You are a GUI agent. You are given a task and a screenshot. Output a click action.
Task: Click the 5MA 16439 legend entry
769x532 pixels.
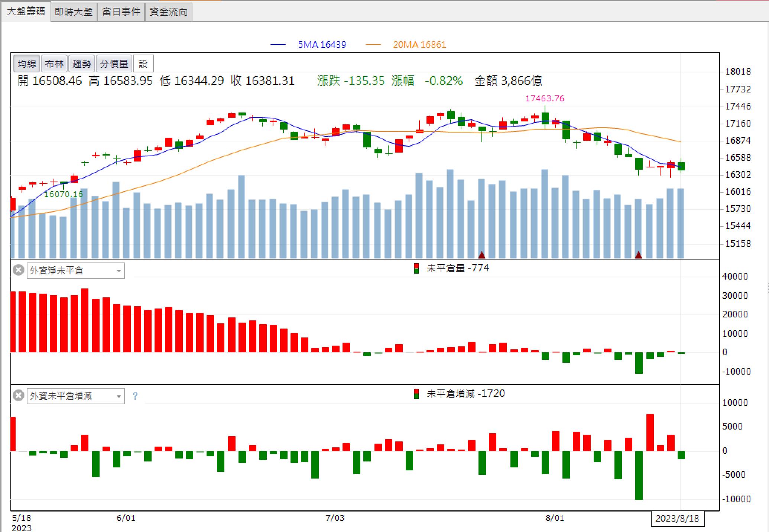[308, 45]
